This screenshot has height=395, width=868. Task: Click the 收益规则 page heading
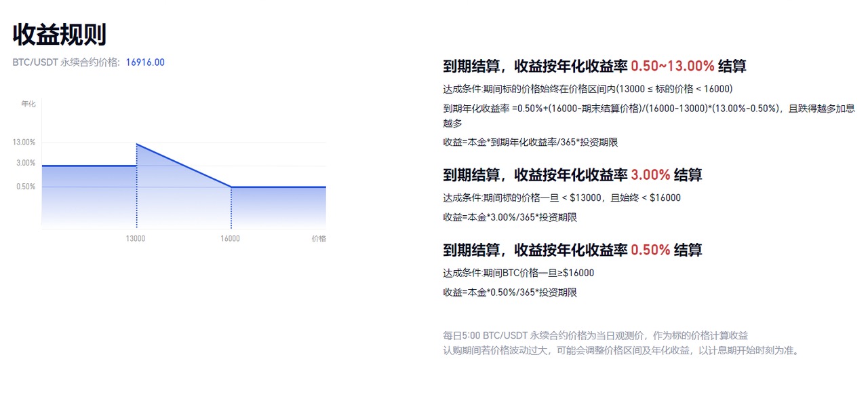[60, 35]
